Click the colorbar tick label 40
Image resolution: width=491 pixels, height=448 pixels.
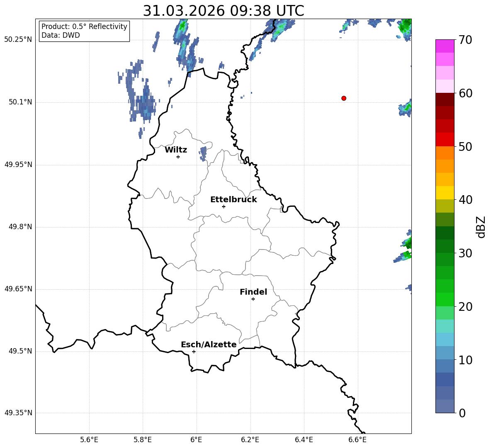coord(466,200)
